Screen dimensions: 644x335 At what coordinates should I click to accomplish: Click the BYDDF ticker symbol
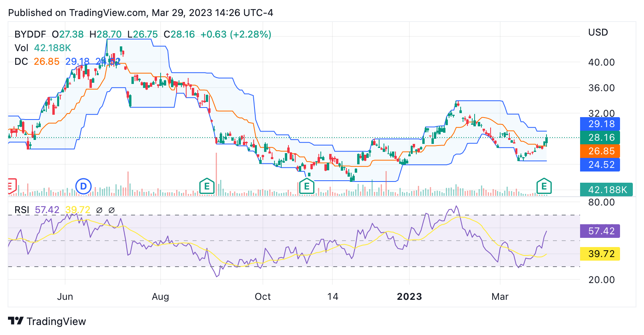tap(30, 34)
